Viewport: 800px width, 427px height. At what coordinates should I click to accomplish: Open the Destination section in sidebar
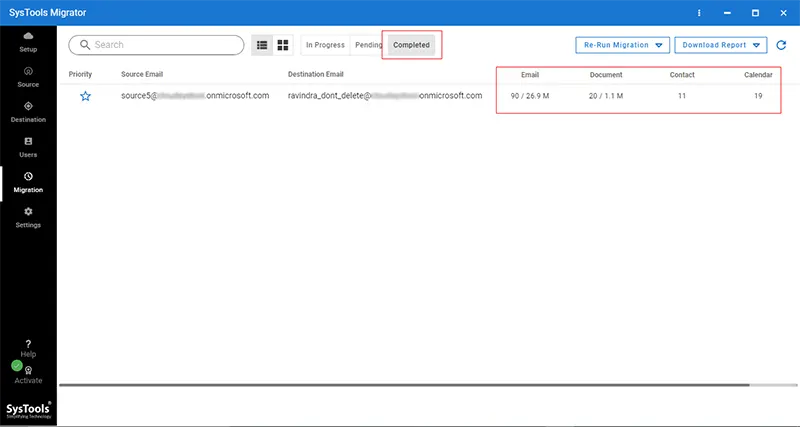coord(28,112)
